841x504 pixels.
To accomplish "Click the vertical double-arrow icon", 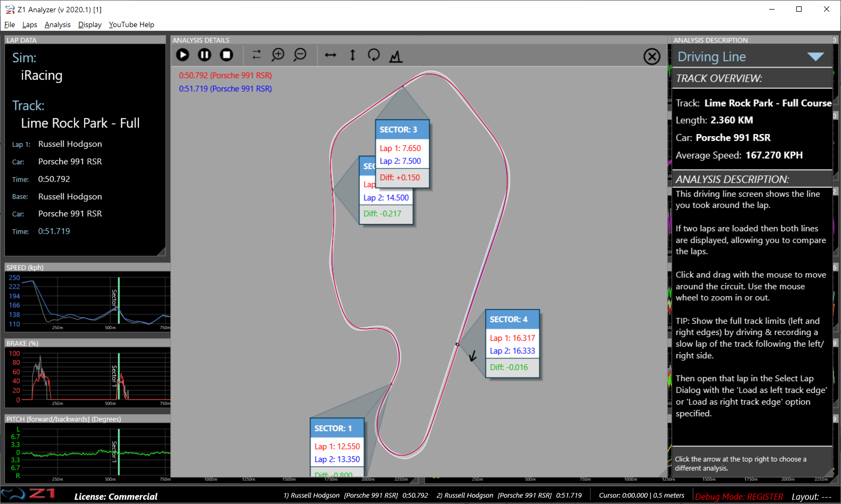I will tap(352, 55).
